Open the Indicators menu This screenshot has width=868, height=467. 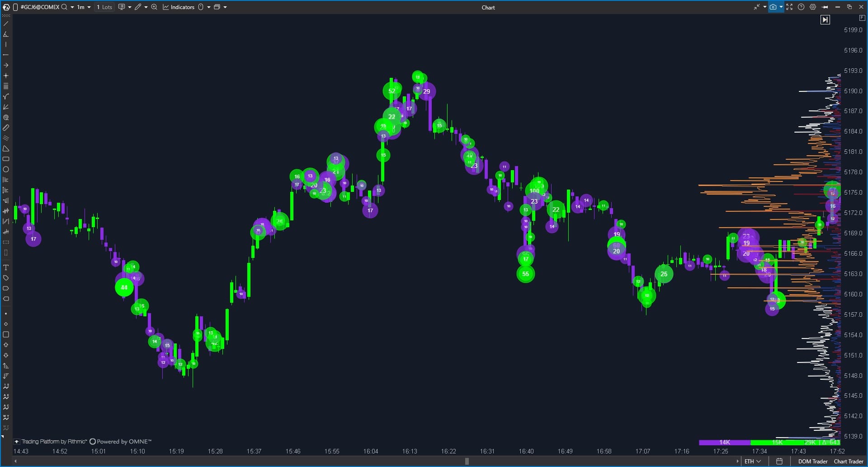[x=179, y=7]
